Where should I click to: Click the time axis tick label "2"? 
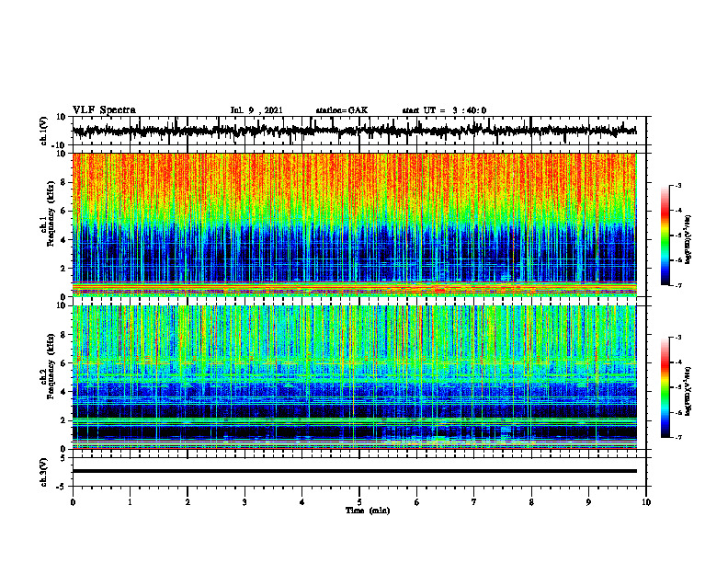pos(188,502)
